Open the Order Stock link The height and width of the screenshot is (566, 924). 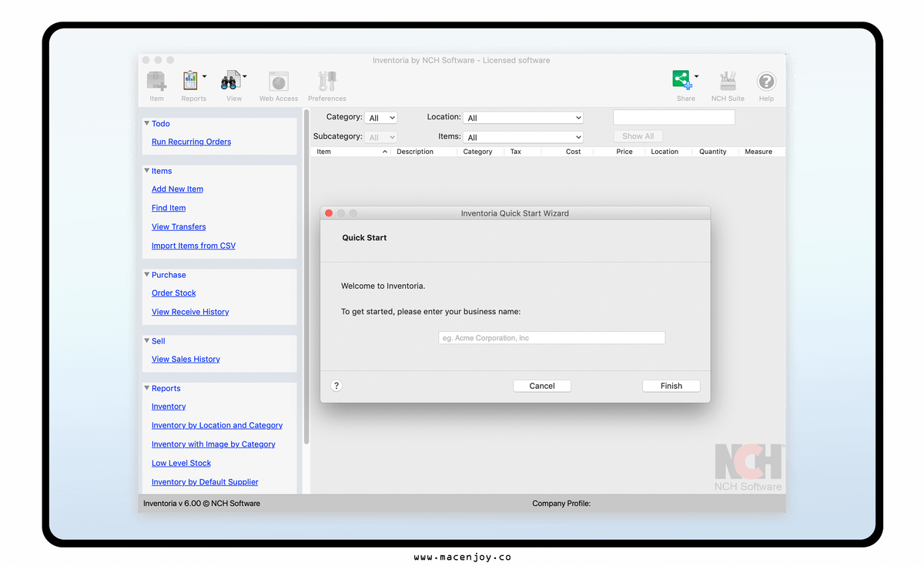coord(174,293)
